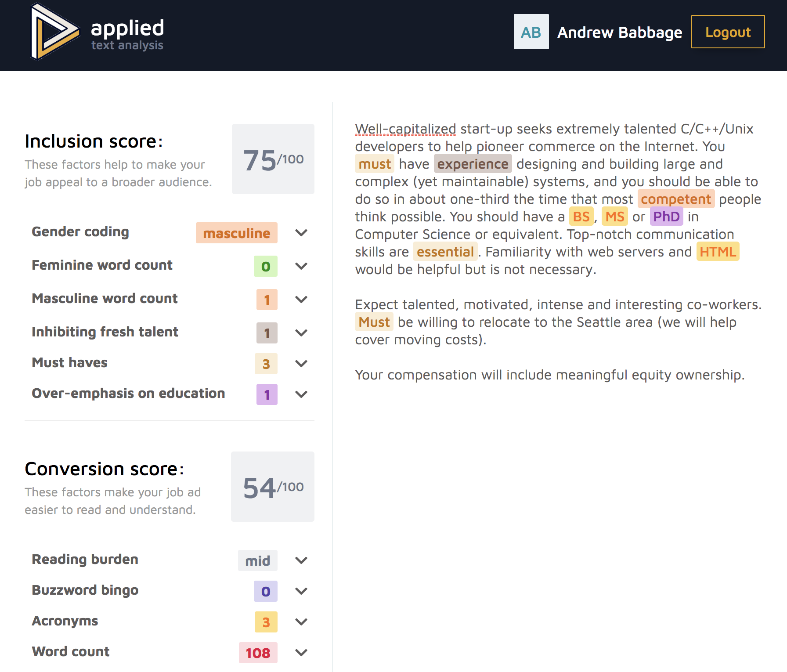Click the AB user avatar

pyautogui.click(x=531, y=32)
